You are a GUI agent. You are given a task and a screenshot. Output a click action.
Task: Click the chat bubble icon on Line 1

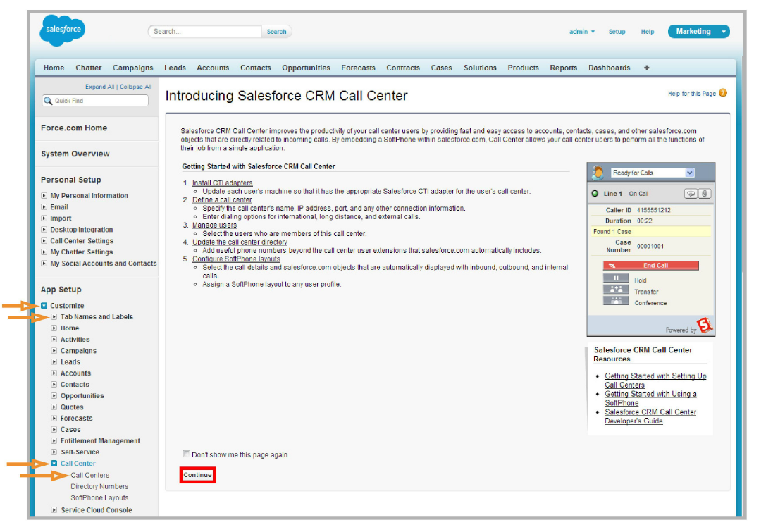pyautogui.click(x=691, y=194)
